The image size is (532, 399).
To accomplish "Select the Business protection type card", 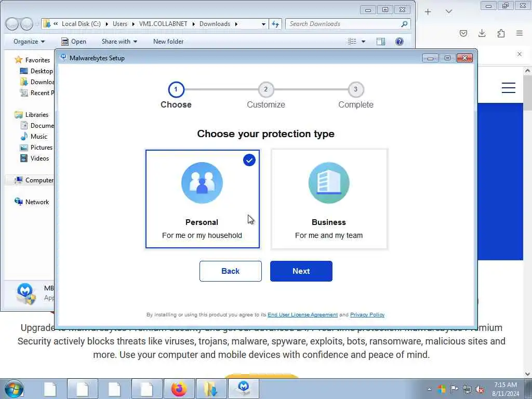I will [329, 199].
